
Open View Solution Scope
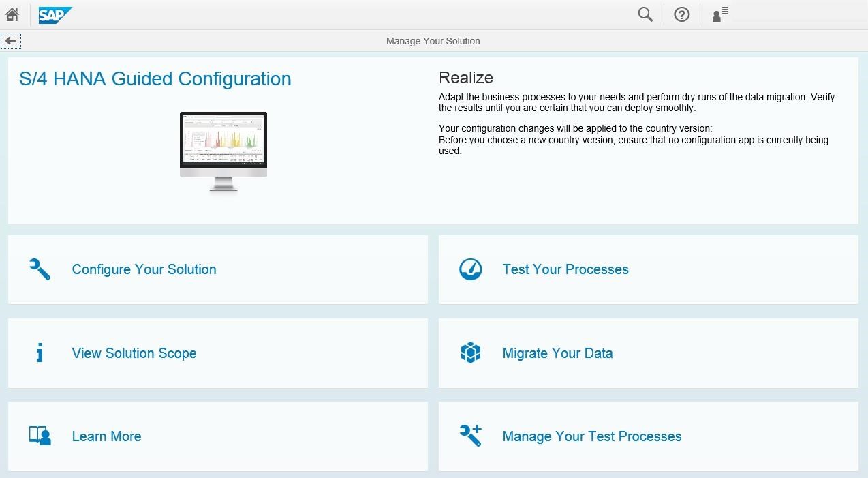134,353
